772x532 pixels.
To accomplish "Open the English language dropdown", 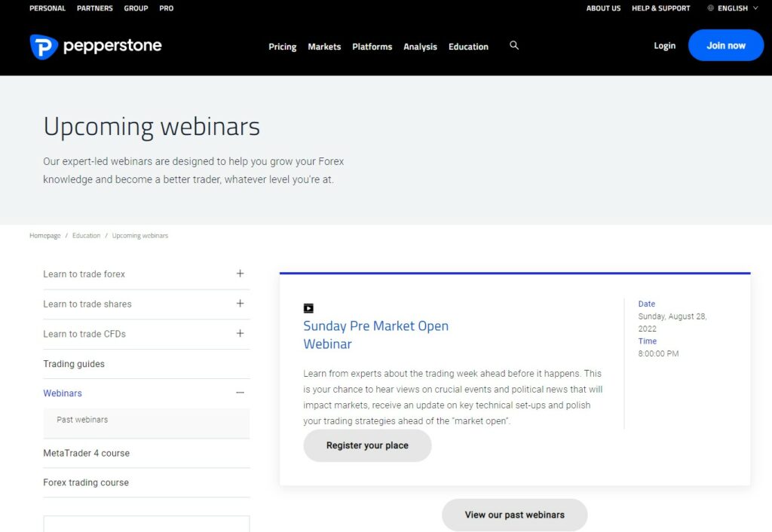I will tap(737, 8).
